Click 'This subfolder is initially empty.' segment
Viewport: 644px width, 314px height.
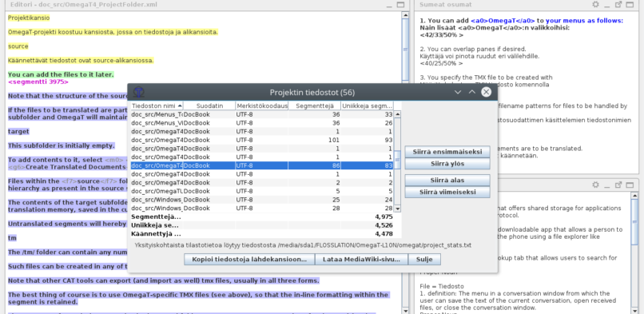[62, 145]
